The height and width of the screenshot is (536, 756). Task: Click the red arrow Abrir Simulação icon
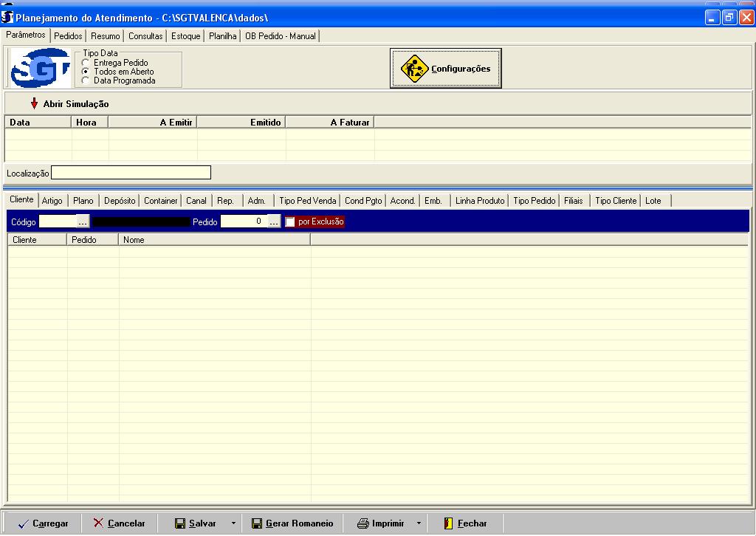click(34, 104)
